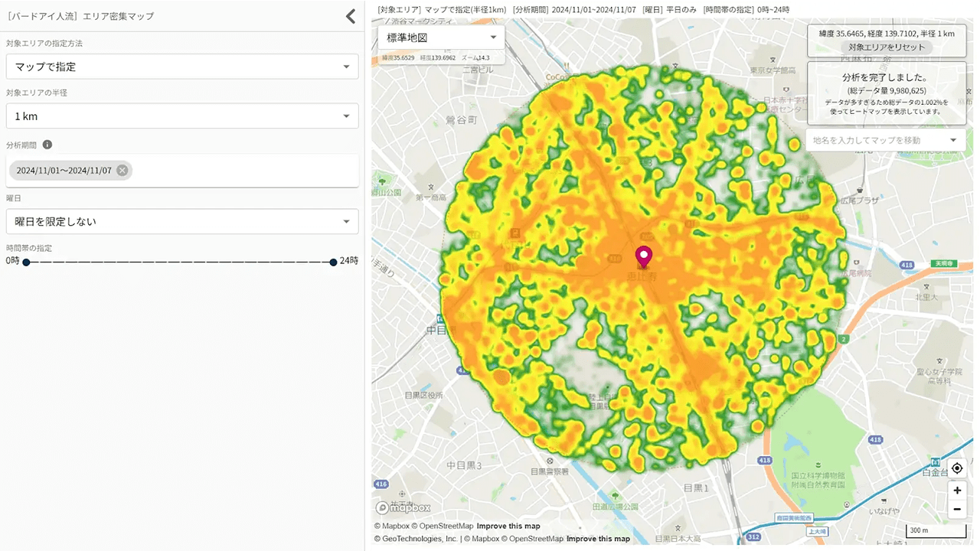Viewport: 980px width, 551px height.
Task: Click the 24時 end time slider handle
Action: [333, 262]
